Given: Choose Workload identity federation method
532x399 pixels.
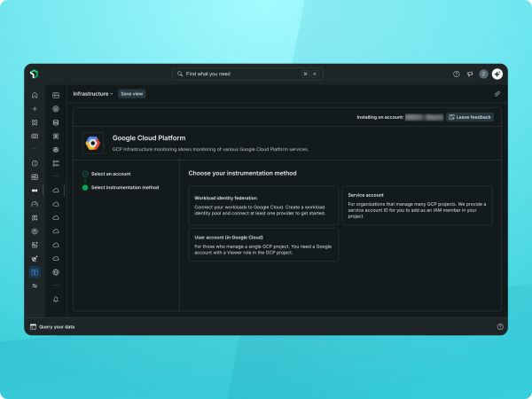Looking at the screenshot, I should tap(263, 206).
